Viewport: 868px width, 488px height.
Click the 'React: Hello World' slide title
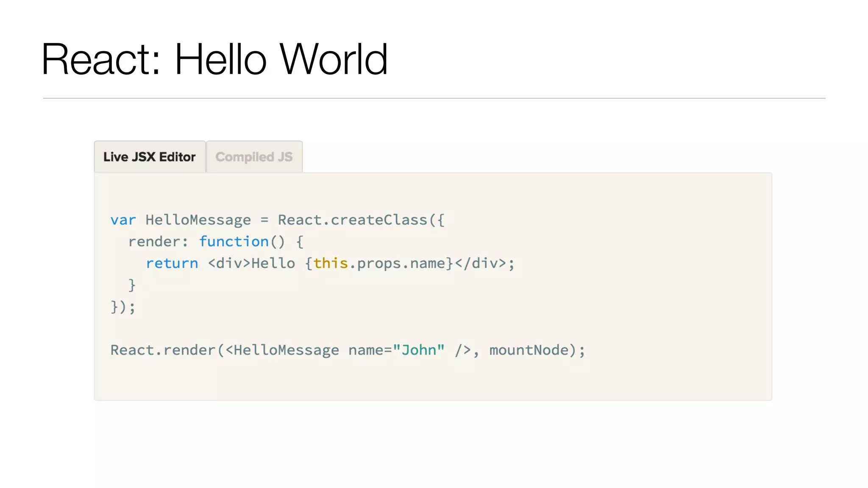coord(215,59)
